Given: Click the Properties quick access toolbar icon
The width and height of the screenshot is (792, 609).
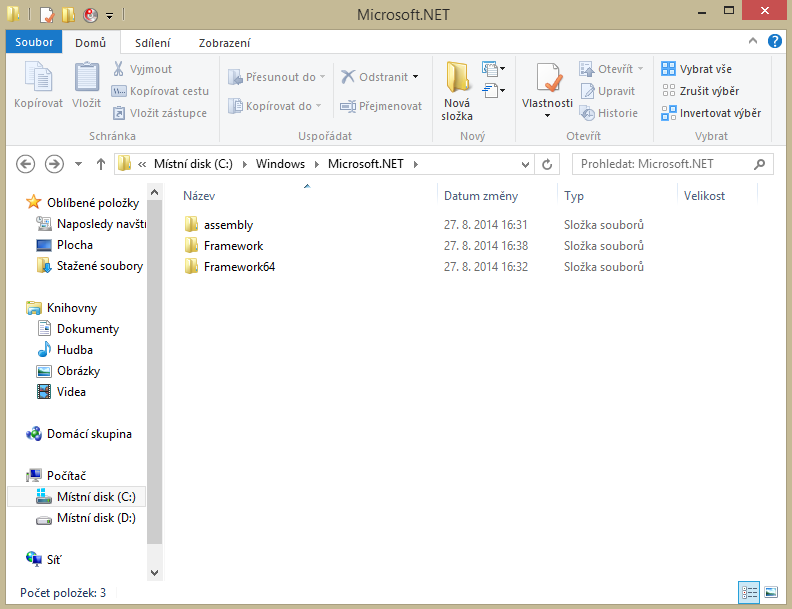Looking at the screenshot, I should (x=46, y=15).
